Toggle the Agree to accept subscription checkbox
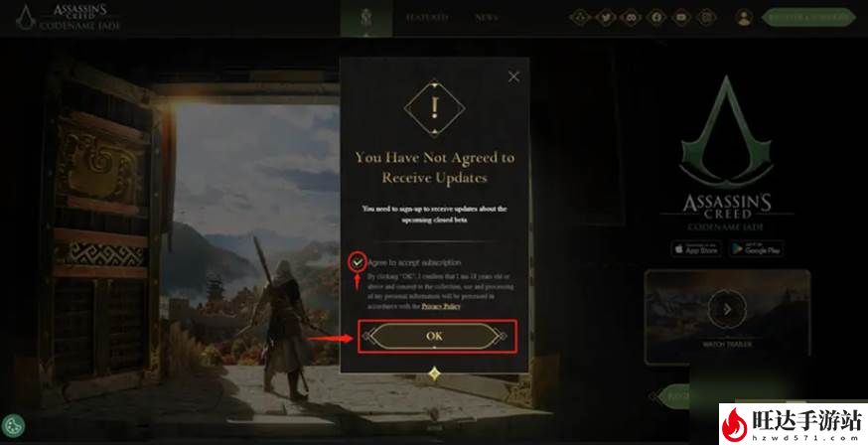This screenshot has height=445, width=868. (359, 262)
